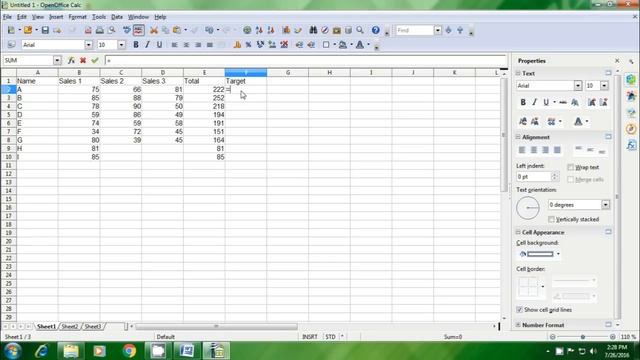This screenshot has height=360, width=640.
Task: Click the Find text input field
Action: pos(414,30)
